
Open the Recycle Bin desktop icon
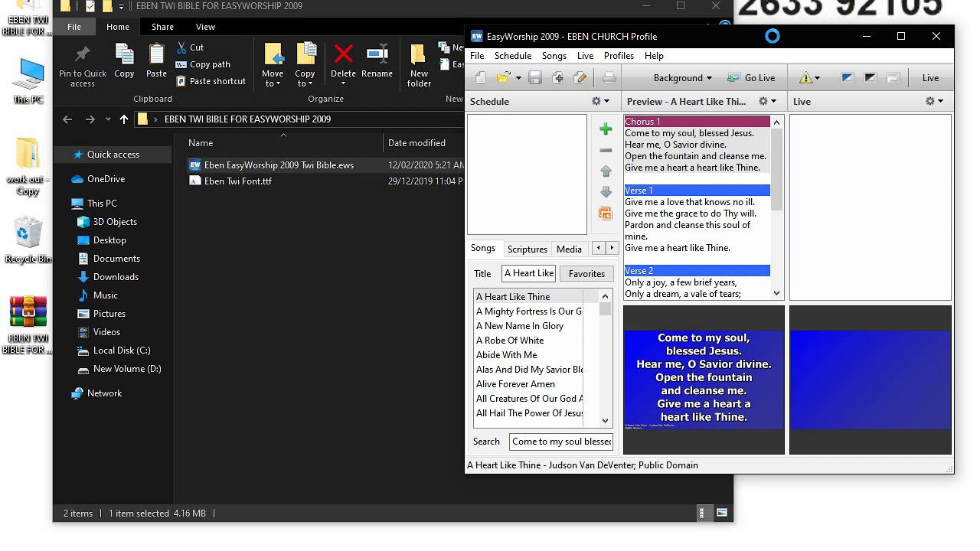pos(28,240)
